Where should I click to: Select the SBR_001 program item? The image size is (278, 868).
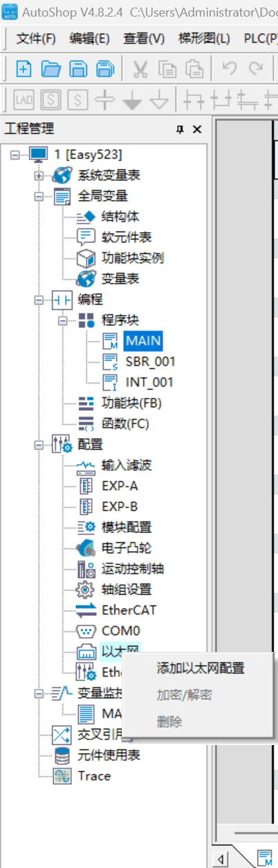click(150, 361)
